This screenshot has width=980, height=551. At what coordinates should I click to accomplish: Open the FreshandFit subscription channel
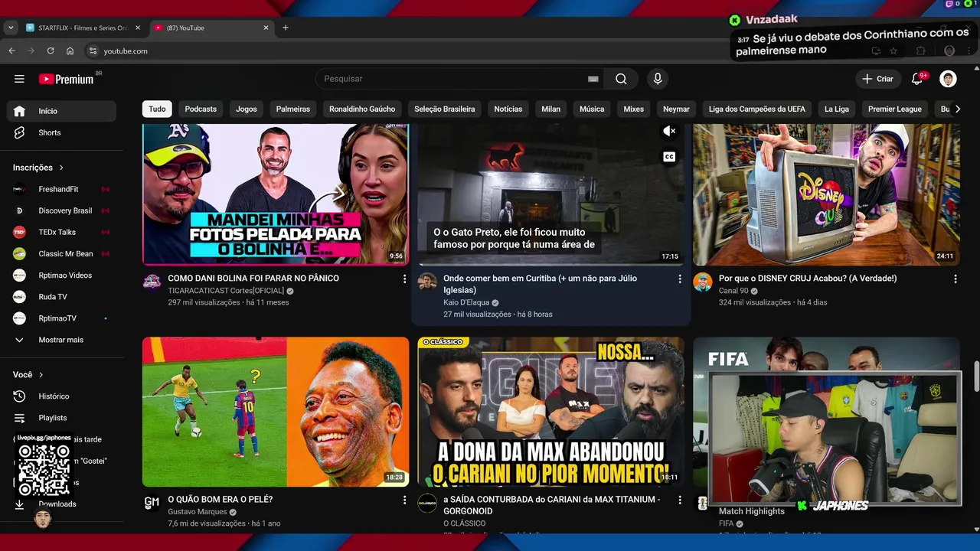pos(62,189)
